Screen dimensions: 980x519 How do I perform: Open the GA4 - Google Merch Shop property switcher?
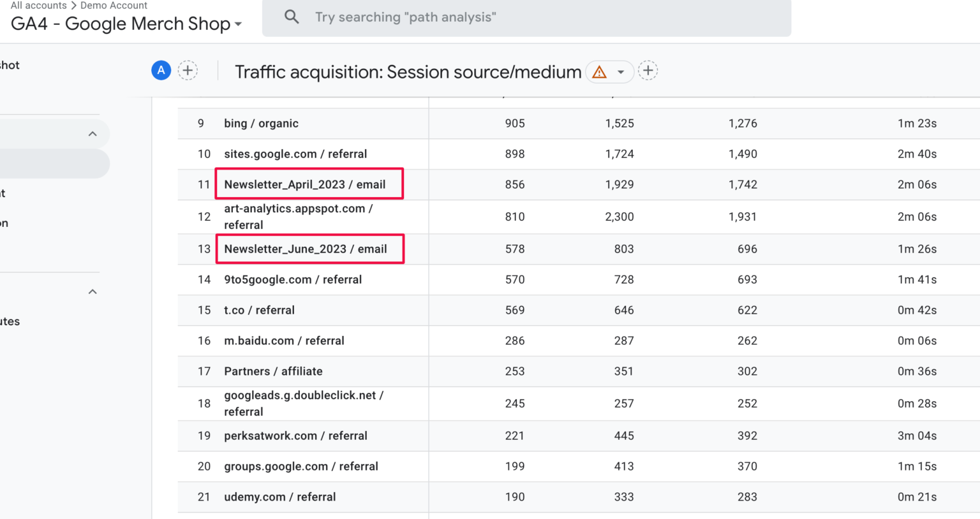coord(124,24)
